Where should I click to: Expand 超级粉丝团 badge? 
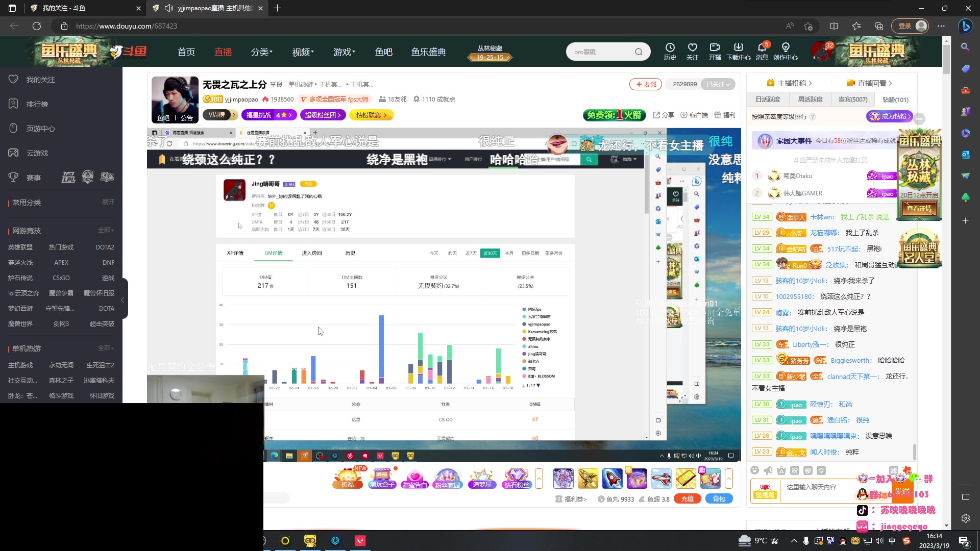click(323, 115)
